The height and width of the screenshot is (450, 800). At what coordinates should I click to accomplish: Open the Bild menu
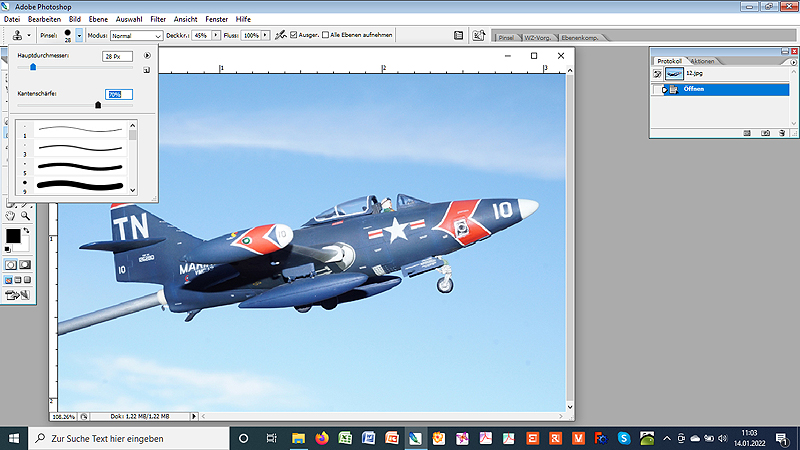tap(74, 19)
